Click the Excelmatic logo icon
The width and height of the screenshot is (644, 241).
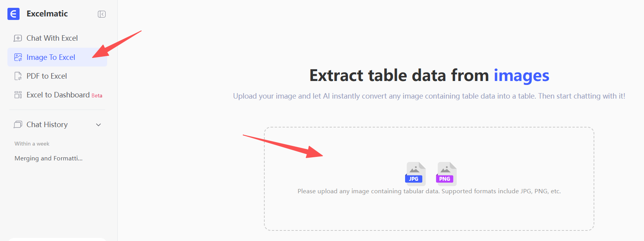click(x=13, y=14)
